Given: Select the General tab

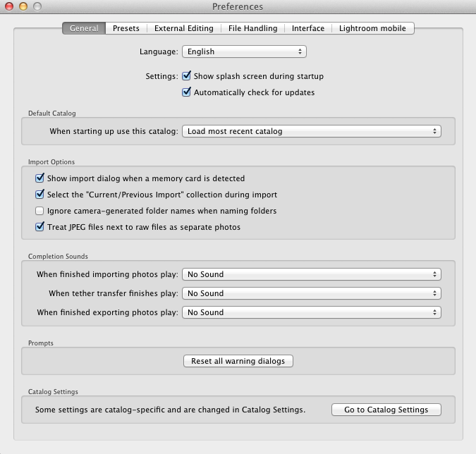Looking at the screenshot, I should (x=84, y=28).
